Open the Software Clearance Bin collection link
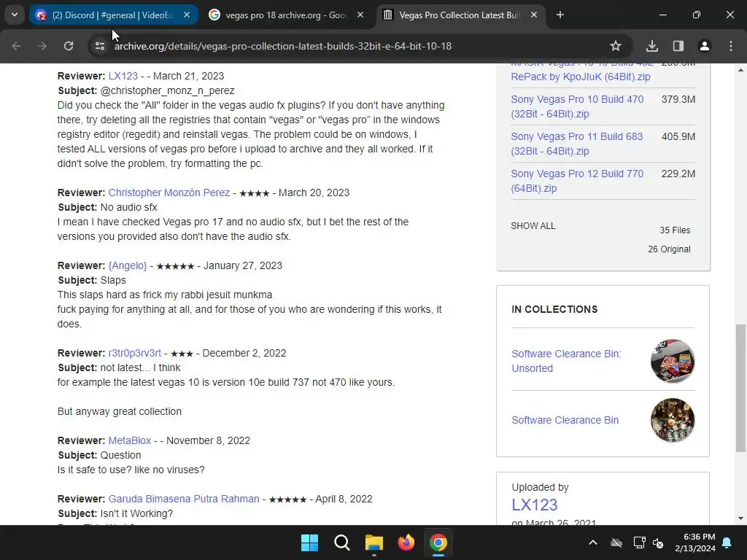Viewport: 747px width, 560px height. point(565,420)
